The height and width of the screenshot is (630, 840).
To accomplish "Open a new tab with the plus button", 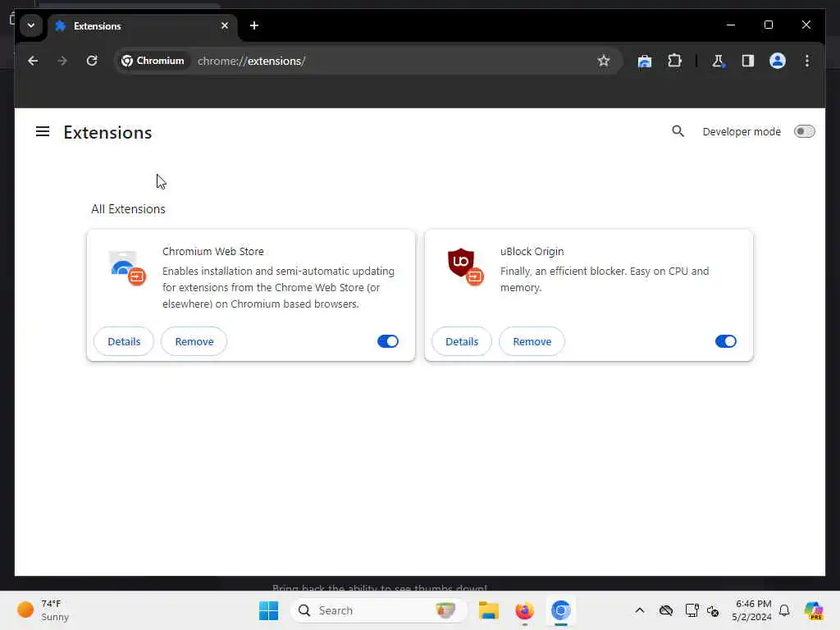I will [x=254, y=25].
